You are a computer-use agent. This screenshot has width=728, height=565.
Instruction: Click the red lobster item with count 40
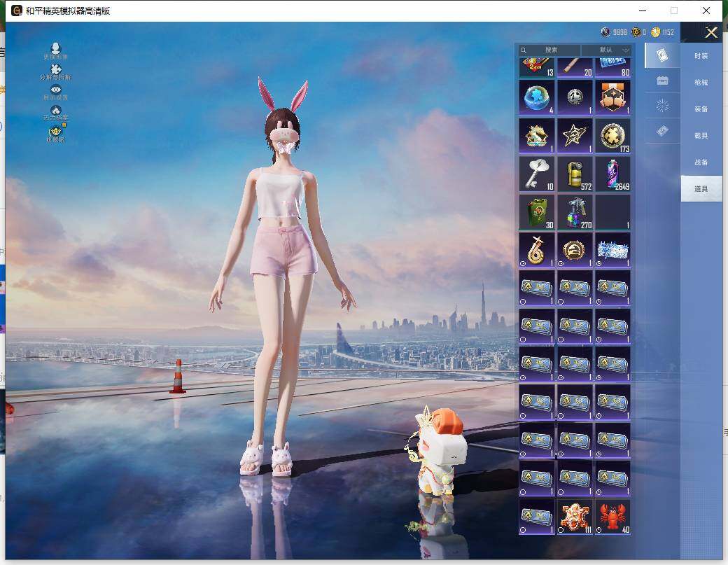pyautogui.click(x=612, y=517)
